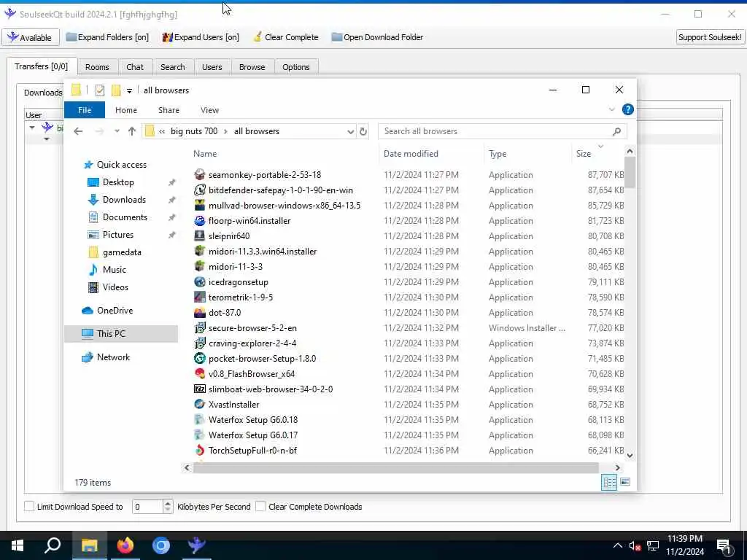
Task: Expand the Explorer ribbon chevron
Action: coord(612,110)
